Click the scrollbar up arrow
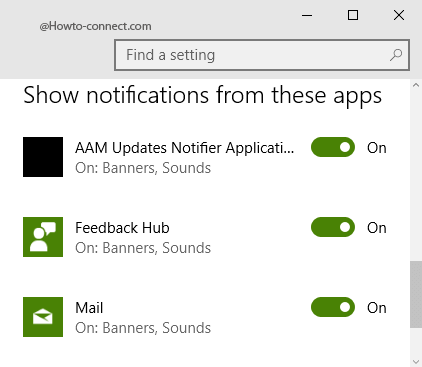422x367 pixels. click(x=416, y=85)
